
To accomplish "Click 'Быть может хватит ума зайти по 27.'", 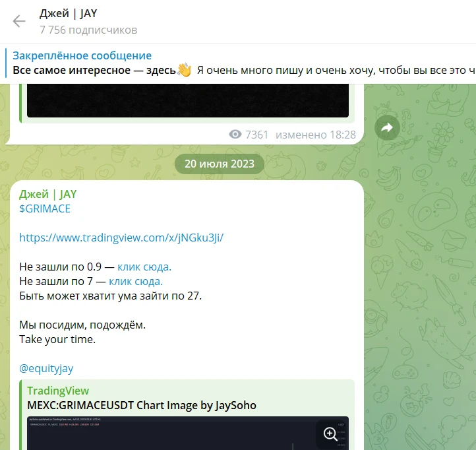I will coord(111,296).
